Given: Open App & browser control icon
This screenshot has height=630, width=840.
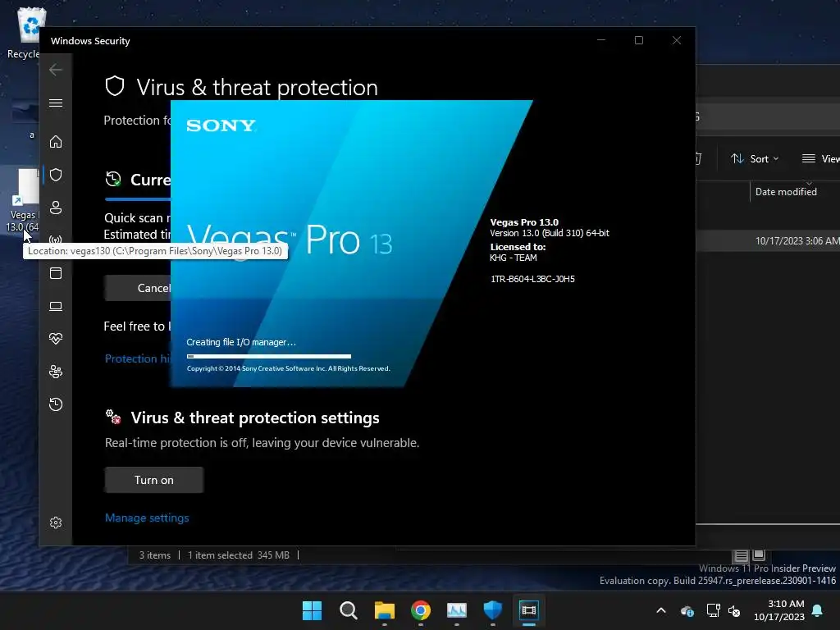Looking at the screenshot, I should pos(56,273).
